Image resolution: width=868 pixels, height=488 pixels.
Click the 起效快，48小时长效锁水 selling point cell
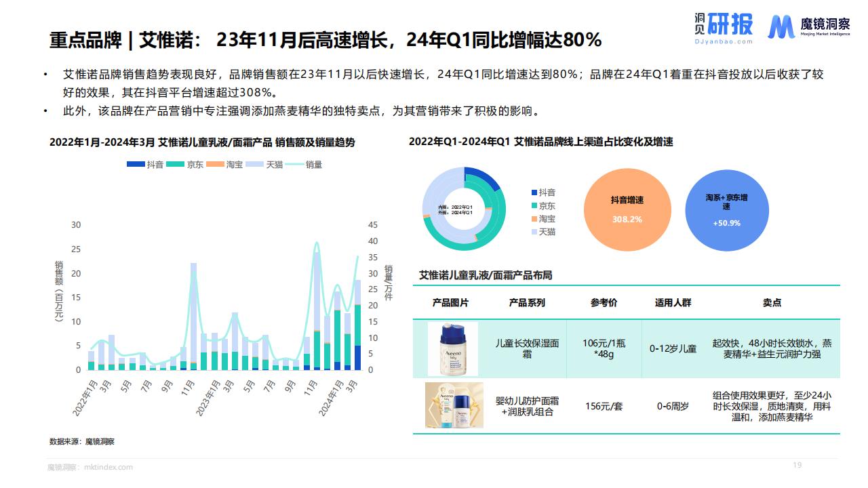[772, 348]
